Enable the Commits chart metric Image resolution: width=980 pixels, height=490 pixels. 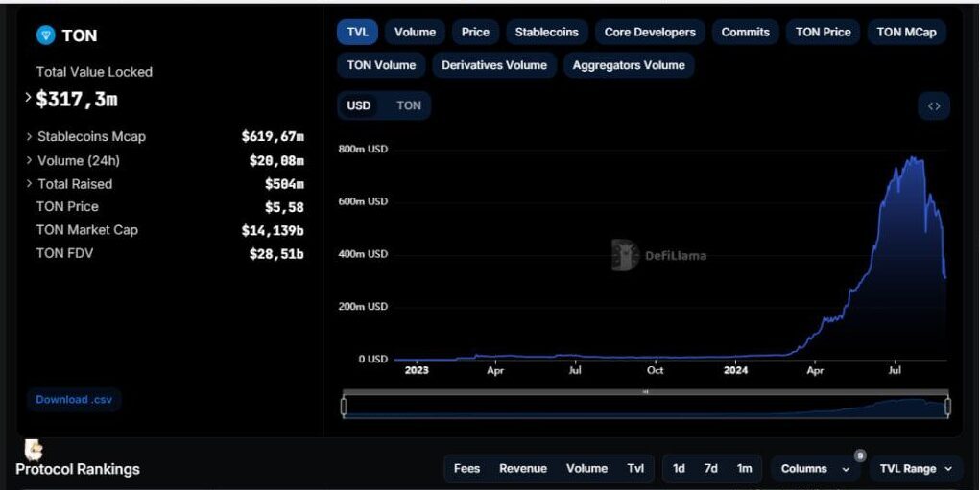tap(745, 32)
